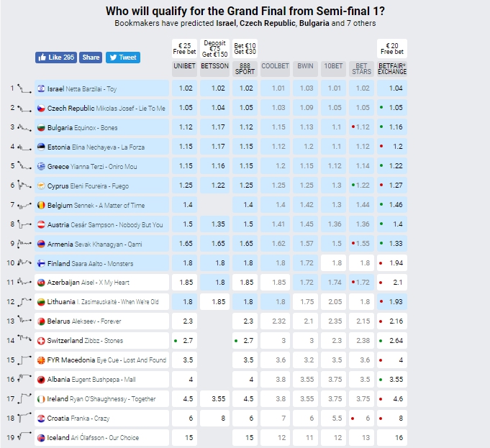Select the UNIBET column header
Image resolution: width=490 pixels, height=448 pixels.
[x=184, y=68]
